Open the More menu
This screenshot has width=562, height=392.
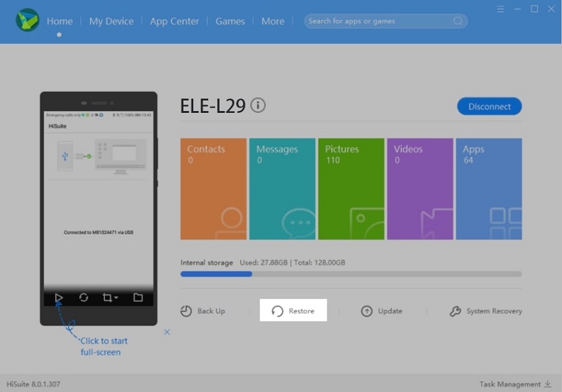click(x=273, y=22)
